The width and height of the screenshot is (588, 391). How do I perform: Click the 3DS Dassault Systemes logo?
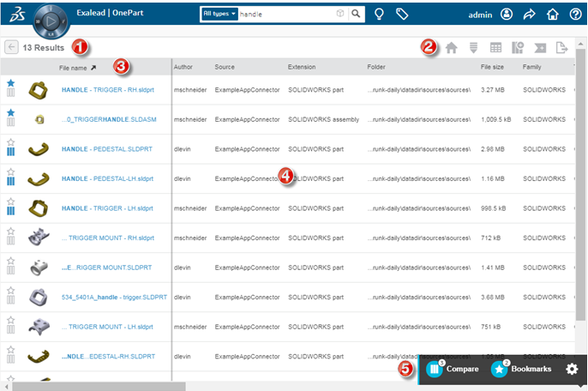point(17,15)
